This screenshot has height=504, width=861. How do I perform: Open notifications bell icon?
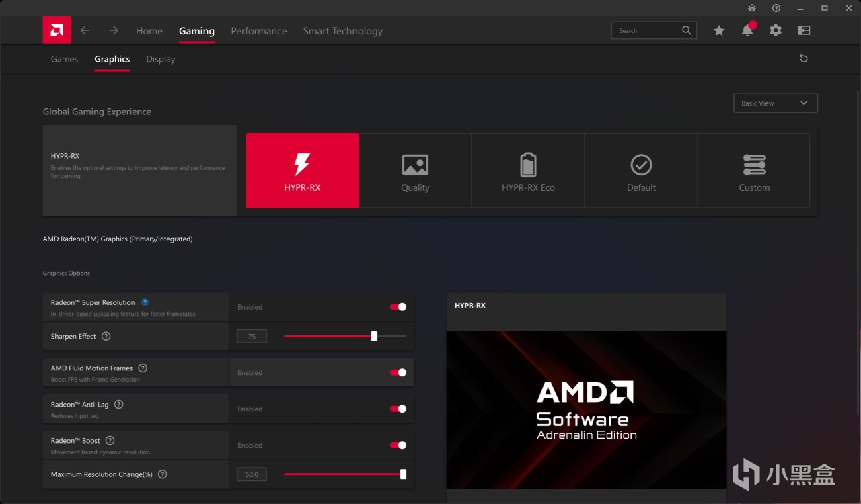tap(747, 30)
